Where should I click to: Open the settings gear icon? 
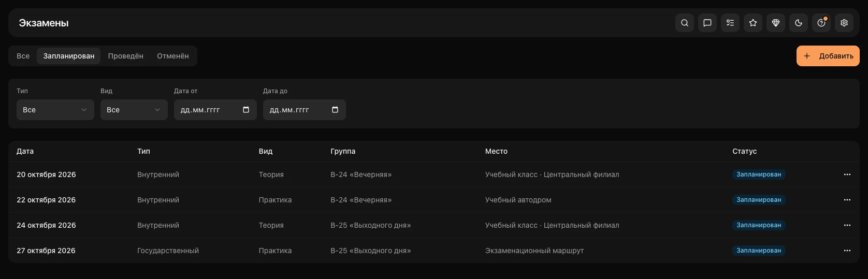[x=844, y=23]
